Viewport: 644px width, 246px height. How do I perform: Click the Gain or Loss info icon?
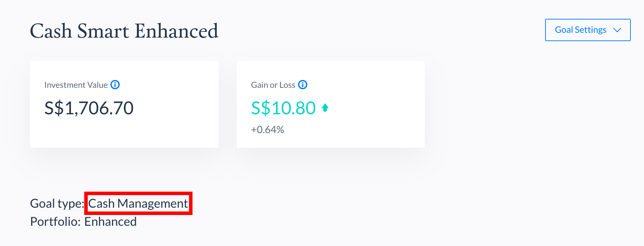coord(303,85)
